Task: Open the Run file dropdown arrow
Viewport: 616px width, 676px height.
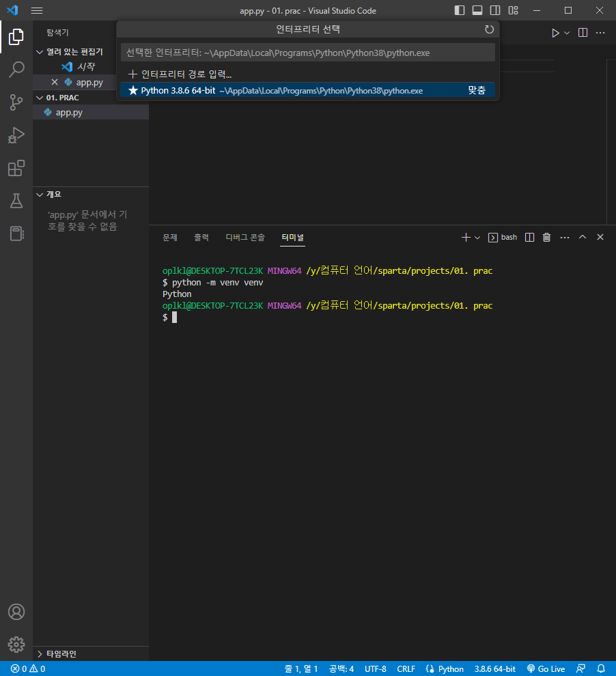Action: 567,33
